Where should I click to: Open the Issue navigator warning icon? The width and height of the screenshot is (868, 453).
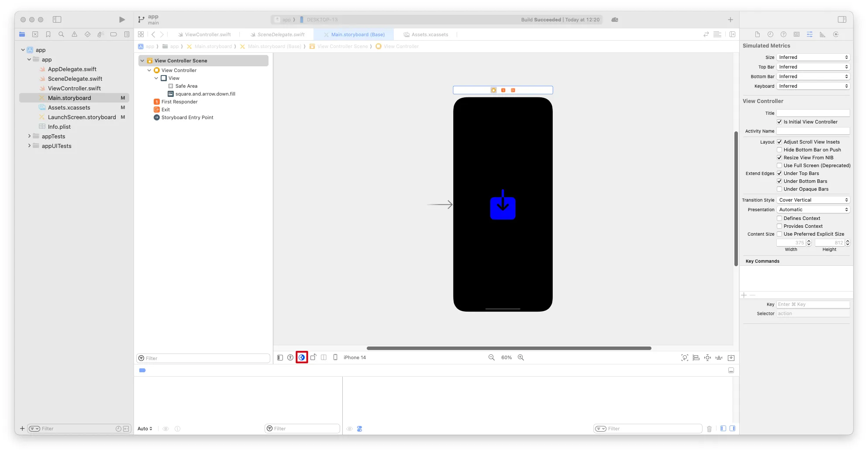coord(74,34)
